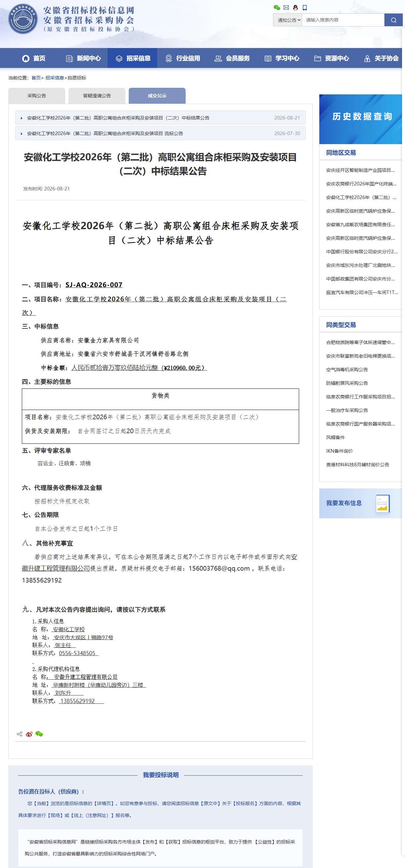Go to 首页 in navigation bar
Screen dimensions: 405x868
[x=34, y=58]
